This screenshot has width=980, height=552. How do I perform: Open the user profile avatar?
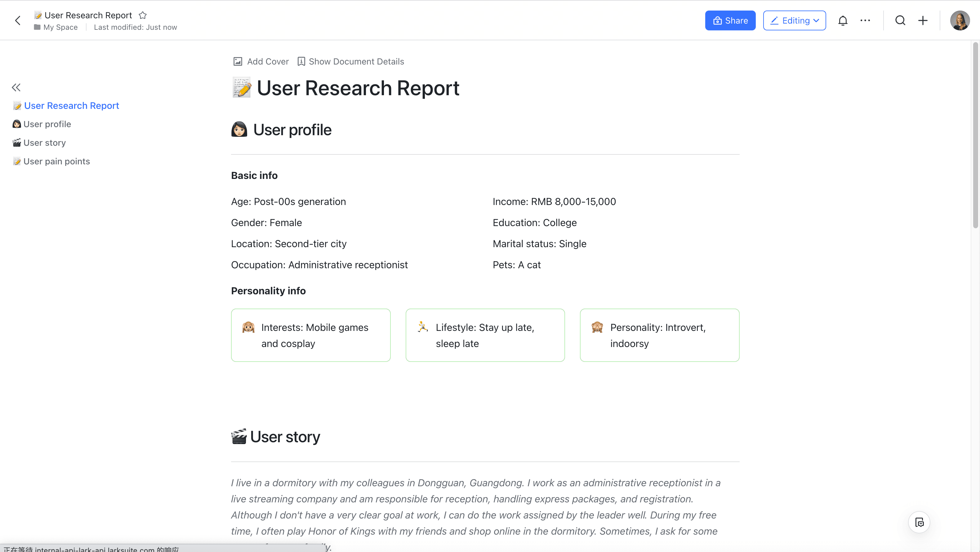pyautogui.click(x=960, y=20)
